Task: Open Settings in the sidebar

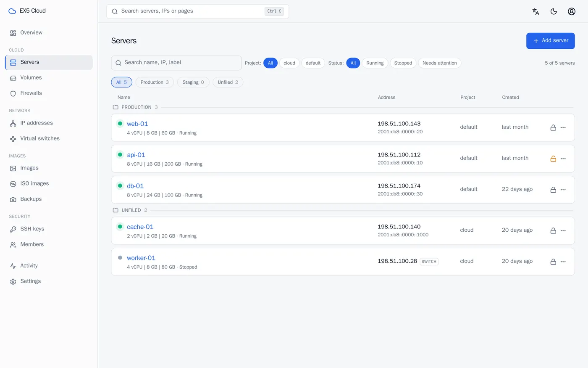Action: click(x=49, y=281)
